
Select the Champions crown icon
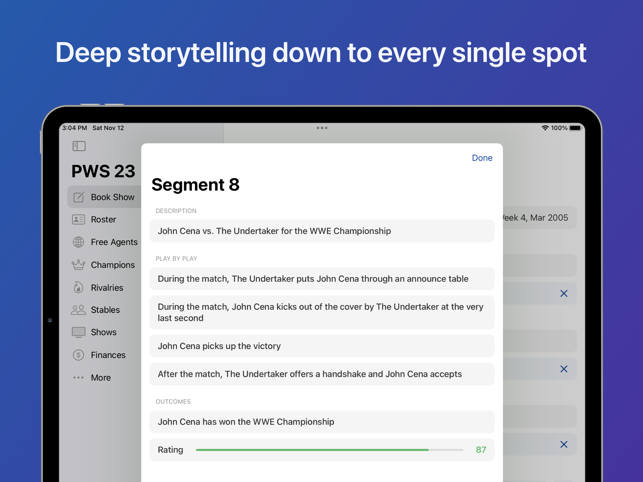pos(78,265)
